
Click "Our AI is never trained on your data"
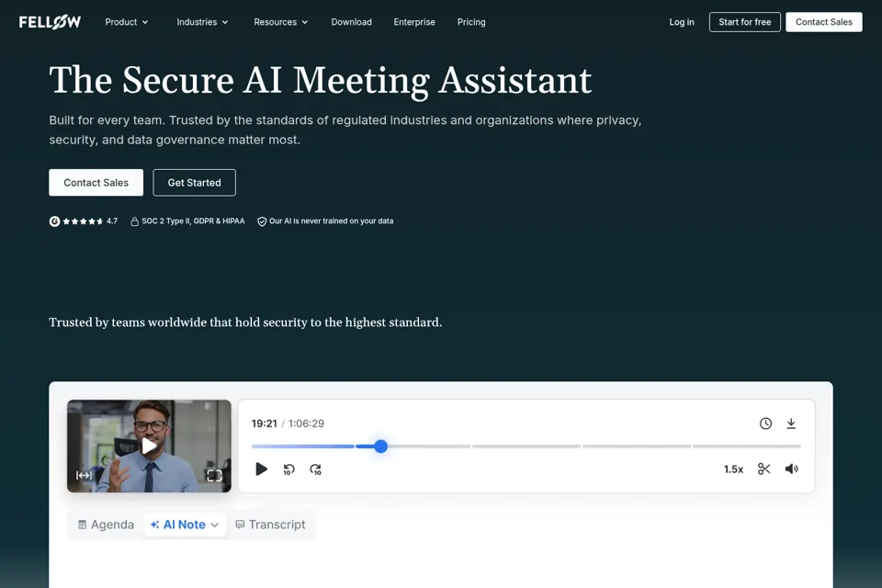(332, 221)
